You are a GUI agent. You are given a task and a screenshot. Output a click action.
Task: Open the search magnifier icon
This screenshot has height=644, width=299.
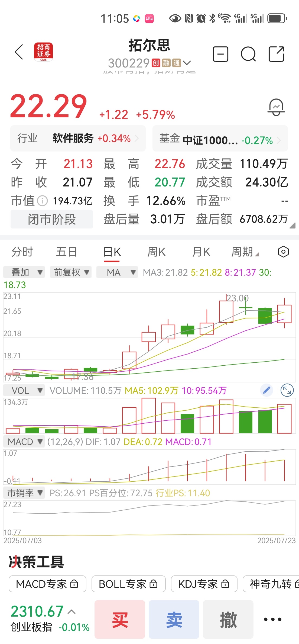coord(248,54)
